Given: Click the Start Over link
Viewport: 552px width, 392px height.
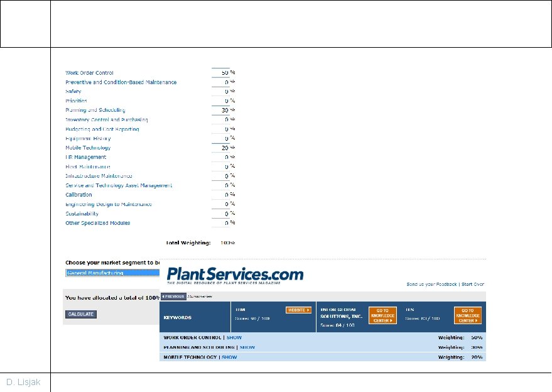Looking at the screenshot, I should click(473, 284).
